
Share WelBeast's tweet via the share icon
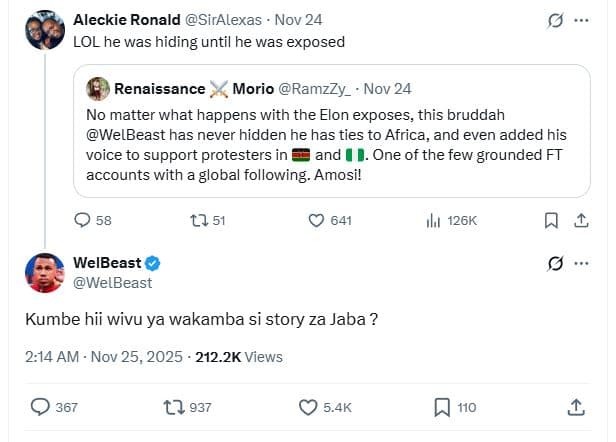click(x=575, y=407)
